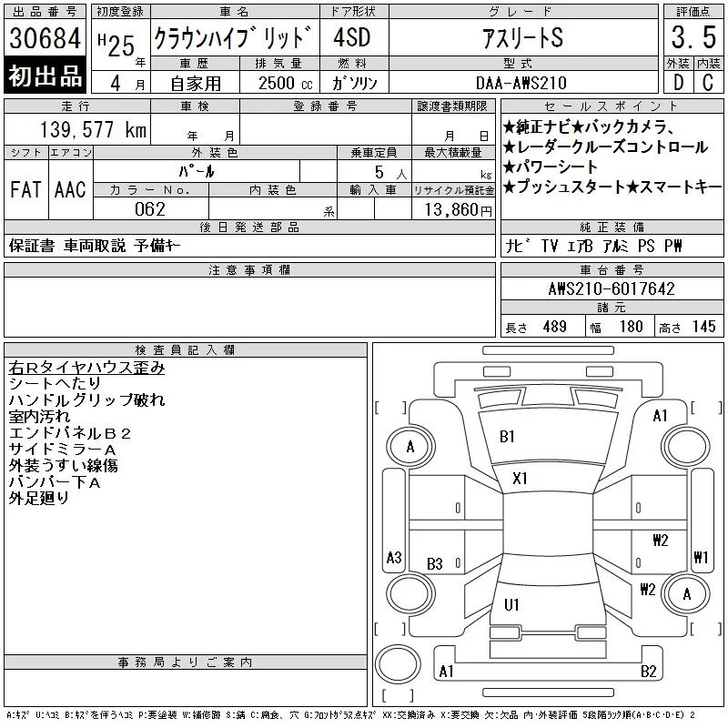Click inspector note シートへたり
The width and height of the screenshot is (728, 728).
click(x=55, y=383)
